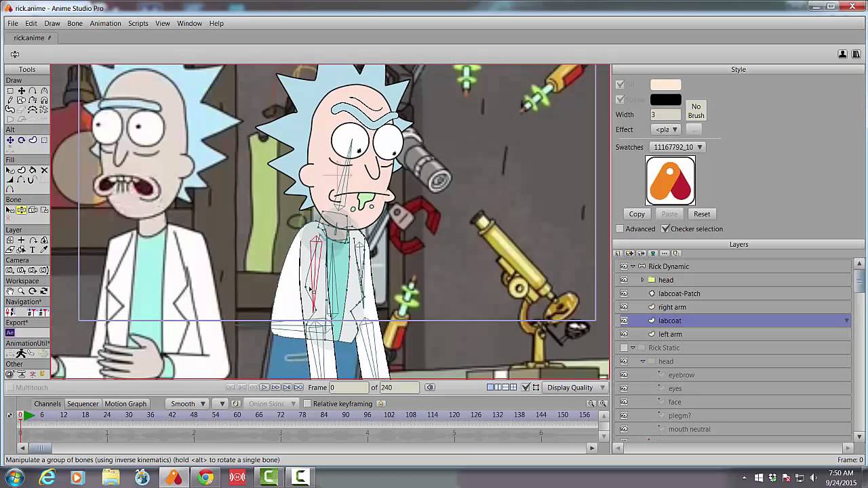Click the Delete Layer trash icon
The width and height of the screenshot is (868, 488).
(x=653, y=253)
